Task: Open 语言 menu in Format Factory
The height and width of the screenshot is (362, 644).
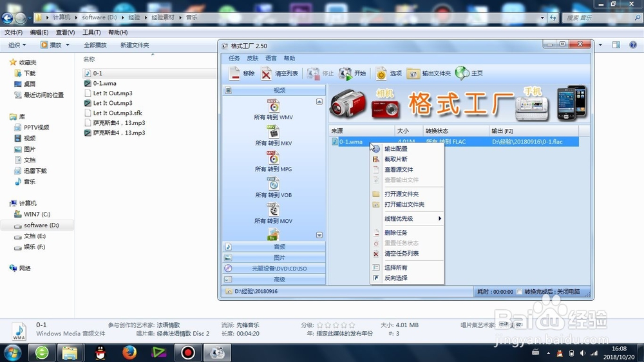Action: click(271, 59)
